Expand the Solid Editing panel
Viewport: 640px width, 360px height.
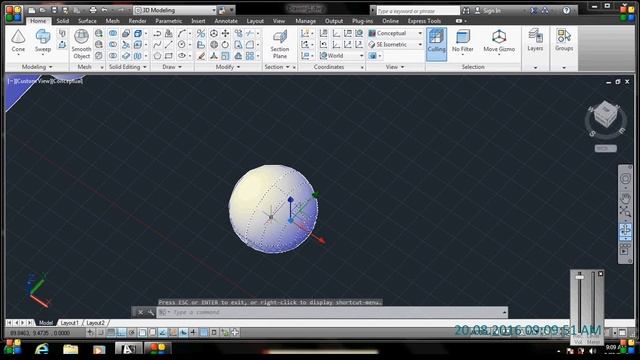pos(128,67)
